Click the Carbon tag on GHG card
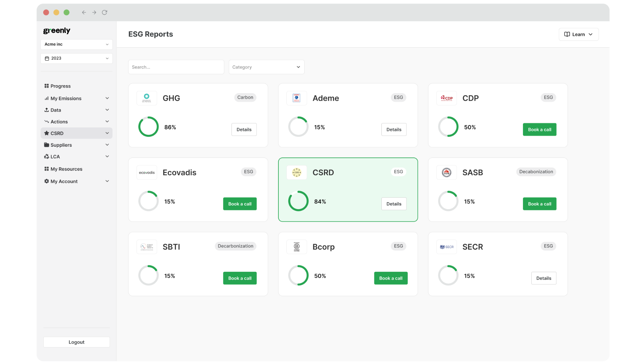 [245, 98]
